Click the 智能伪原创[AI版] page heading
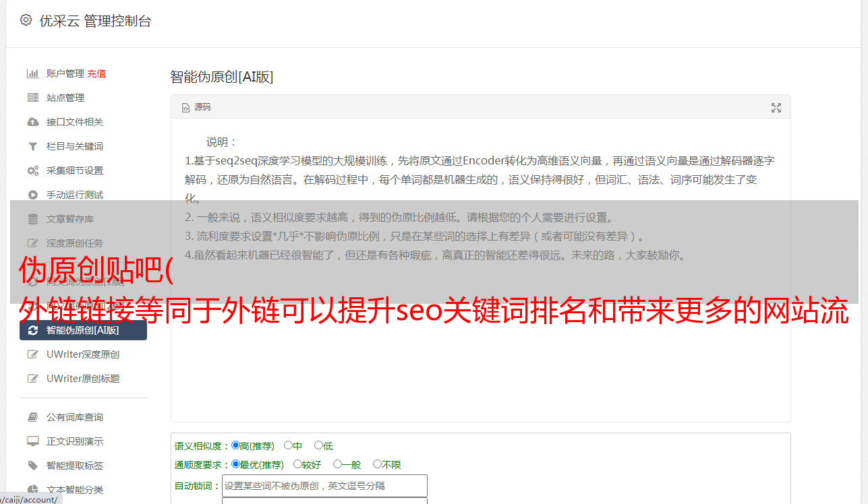Screen dimensions: 868x504 tap(222, 77)
